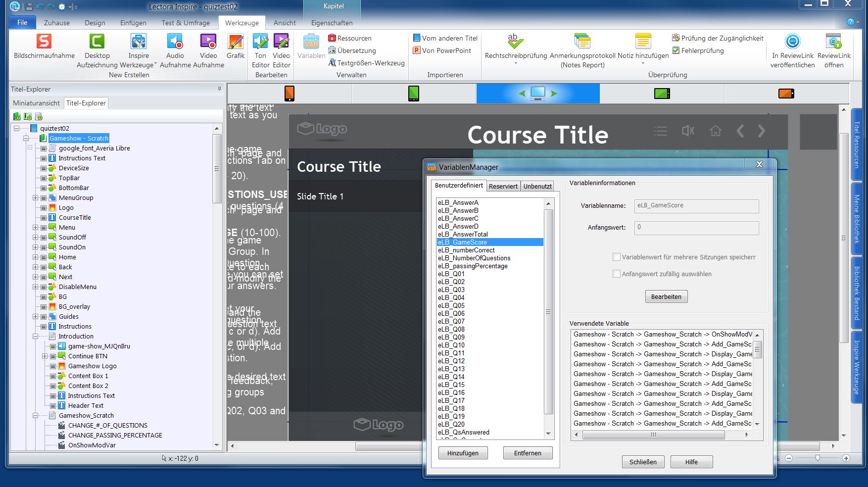Open Titel Ressourcen side panel
Image resolution: width=868 pixels, height=487 pixels.
tap(857, 145)
